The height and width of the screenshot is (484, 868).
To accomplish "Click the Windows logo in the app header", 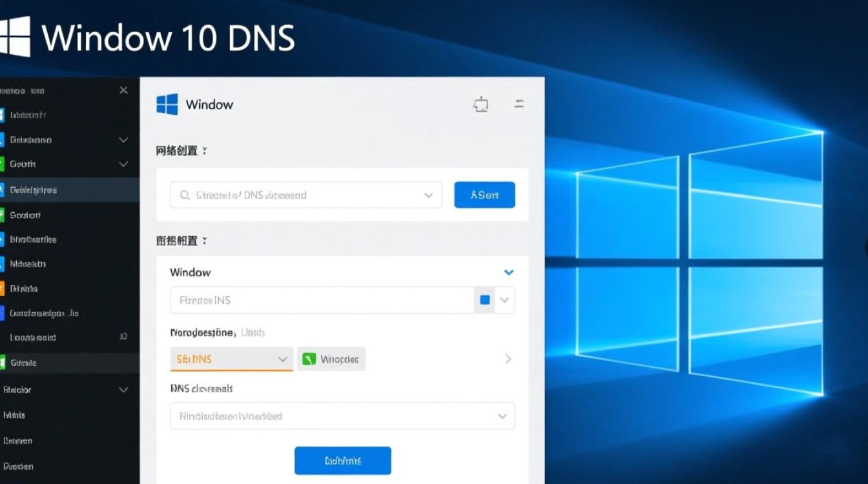I will tap(165, 103).
